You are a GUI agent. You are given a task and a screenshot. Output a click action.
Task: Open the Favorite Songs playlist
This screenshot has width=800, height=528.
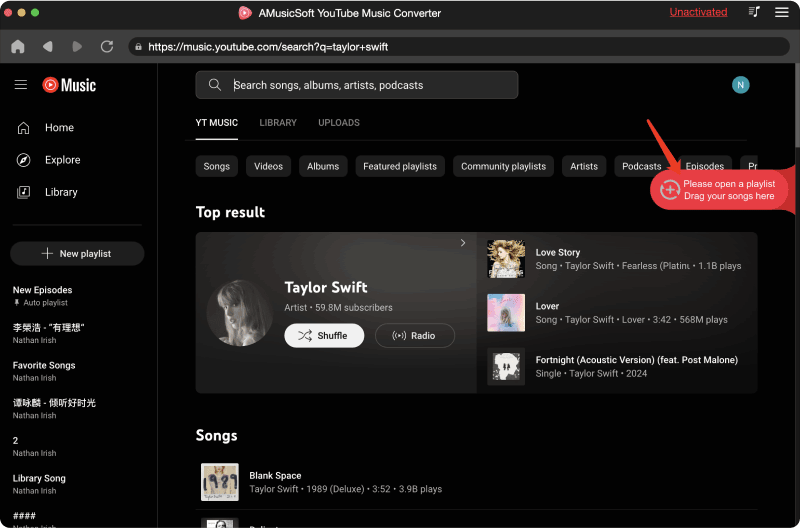pyautogui.click(x=44, y=371)
